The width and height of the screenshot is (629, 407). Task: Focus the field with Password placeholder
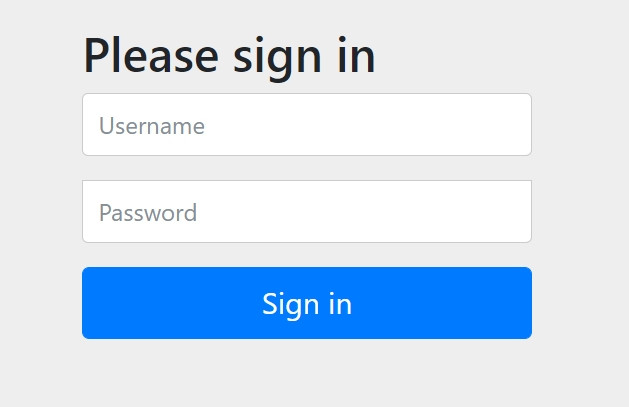pyautogui.click(x=307, y=211)
